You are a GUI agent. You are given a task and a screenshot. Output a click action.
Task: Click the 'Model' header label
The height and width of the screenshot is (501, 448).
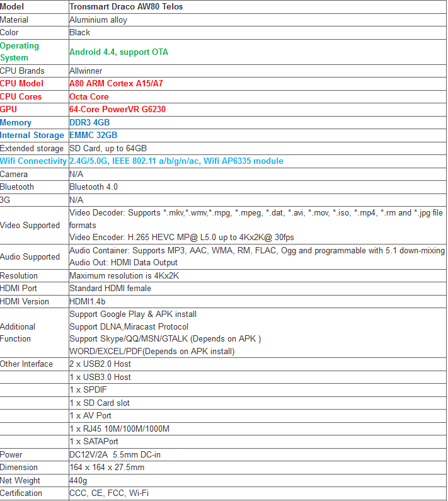12,7
